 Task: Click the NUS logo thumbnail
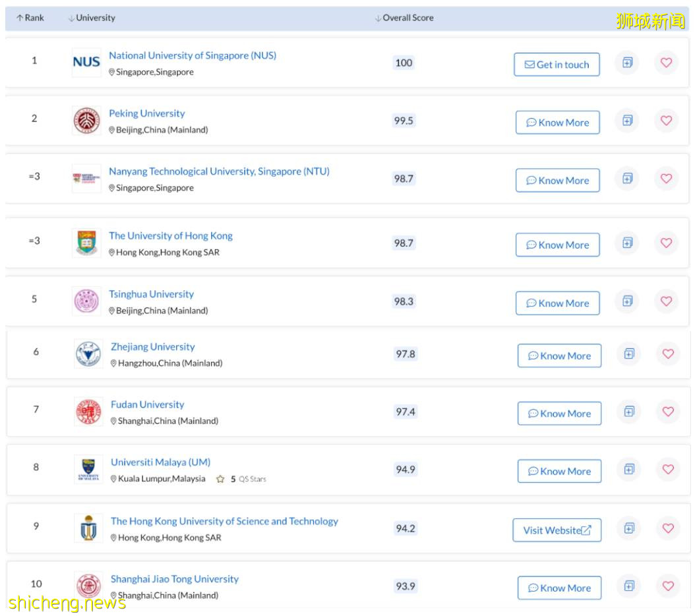pos(86,63)
